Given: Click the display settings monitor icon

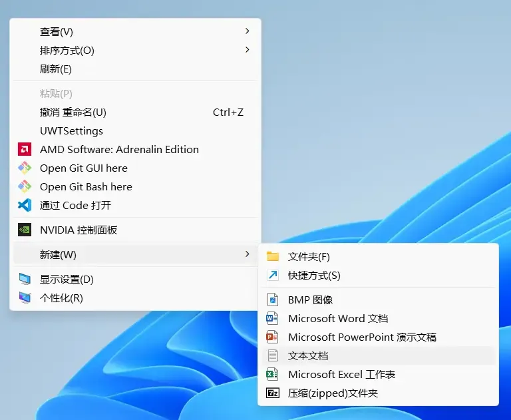Looking at the screenshot, I should click(25, 279).
